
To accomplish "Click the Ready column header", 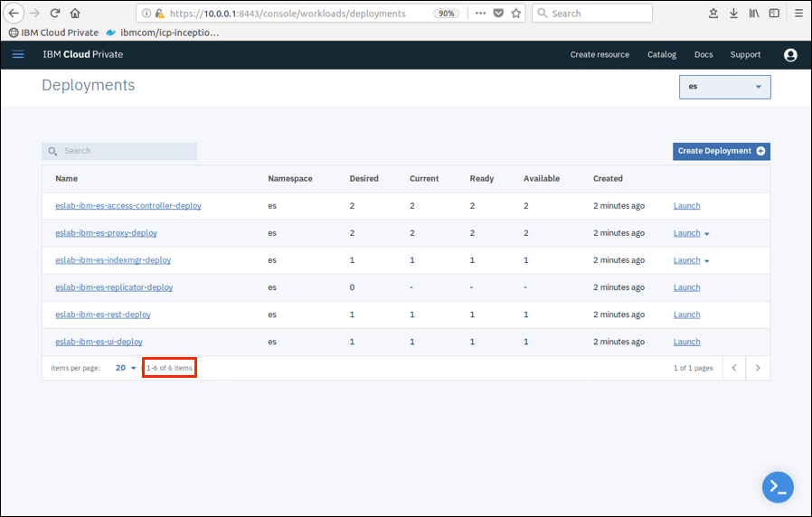I will (482, 179).
